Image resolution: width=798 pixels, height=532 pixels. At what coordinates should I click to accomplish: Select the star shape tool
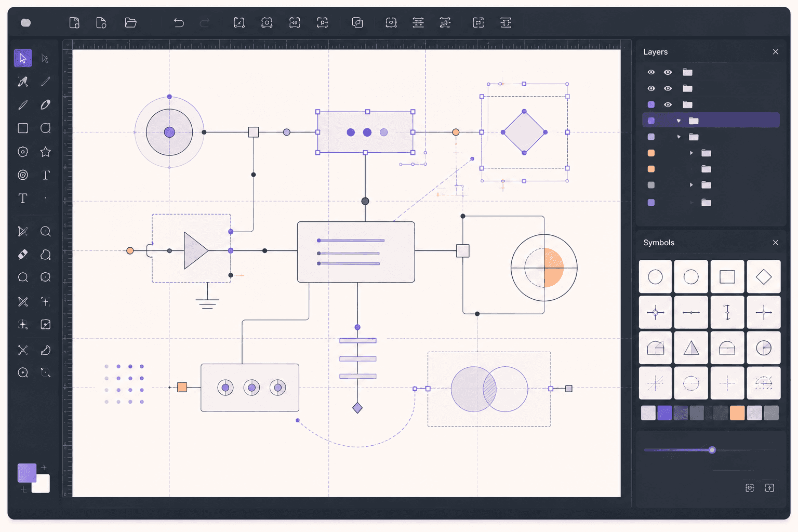point(46,152)
